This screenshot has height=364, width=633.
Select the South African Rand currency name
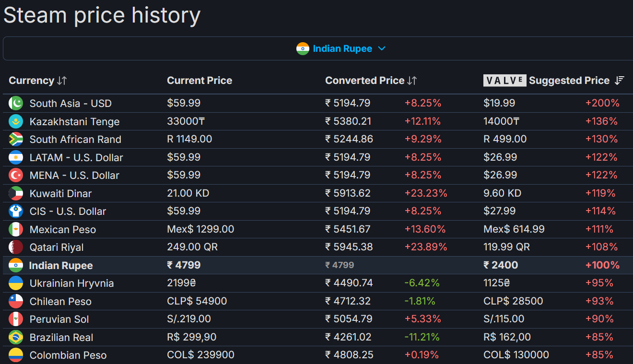coord(75,140)
